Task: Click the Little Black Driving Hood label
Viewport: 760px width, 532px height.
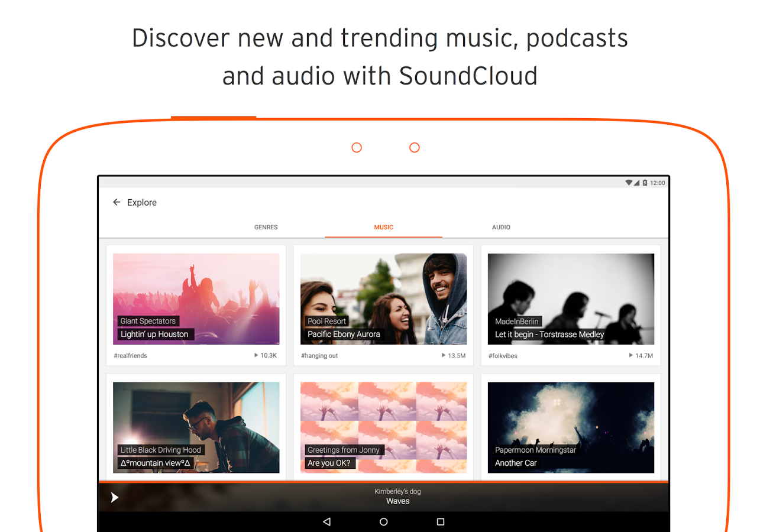Action: [x=161, y=450]
